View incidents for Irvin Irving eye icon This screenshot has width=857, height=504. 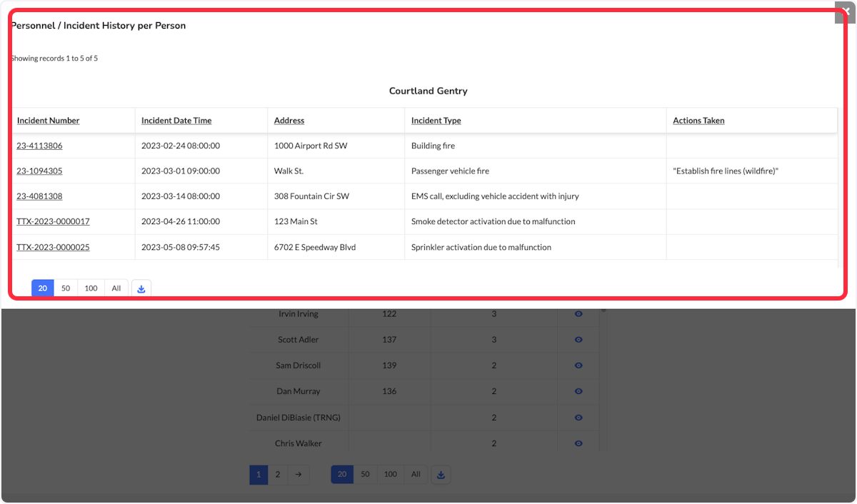pos(578,314)
